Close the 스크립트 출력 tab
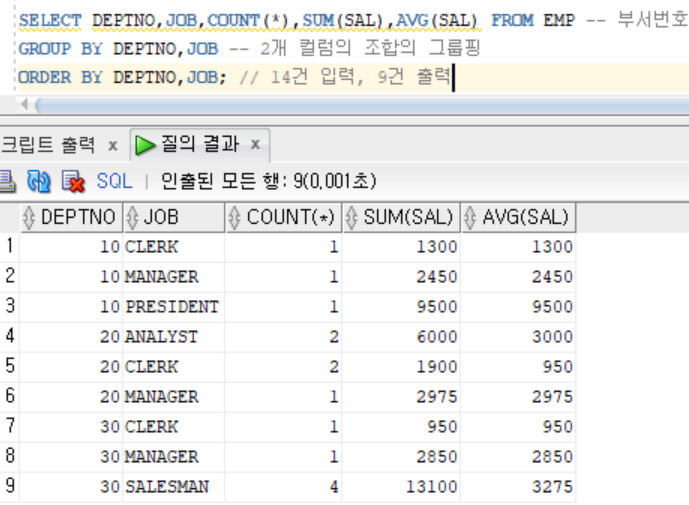 pos(112,145)
